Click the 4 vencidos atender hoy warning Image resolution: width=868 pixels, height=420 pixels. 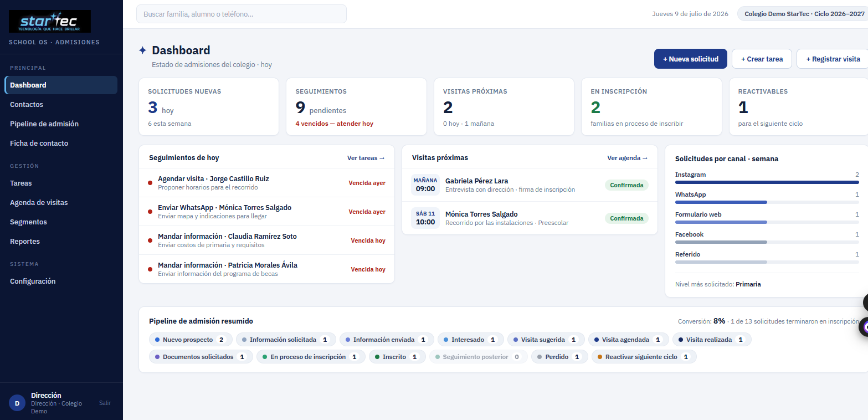click(x=335, y=124)
